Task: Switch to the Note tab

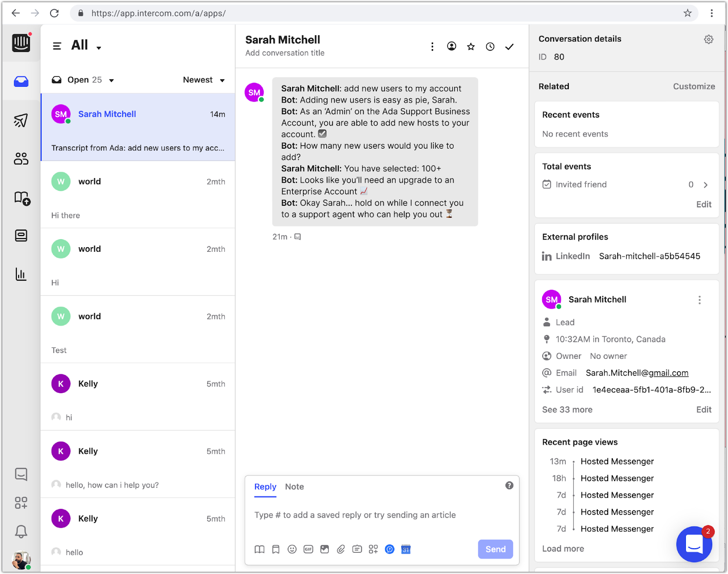Action: (x=294, y=487)
